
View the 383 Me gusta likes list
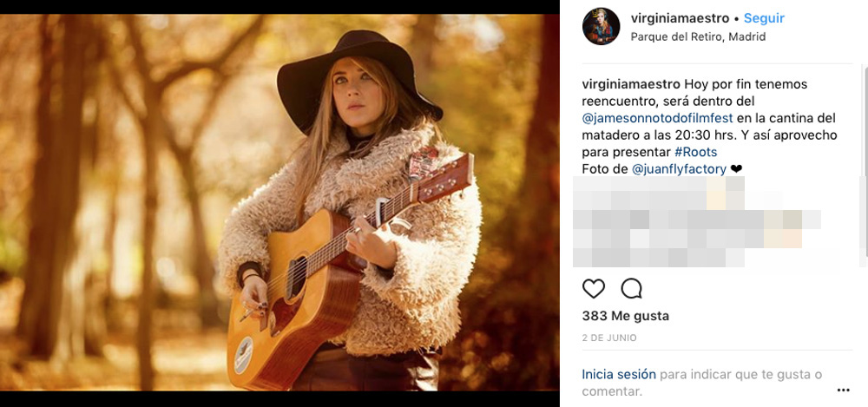pyautogui.click(x=625, y=316)
